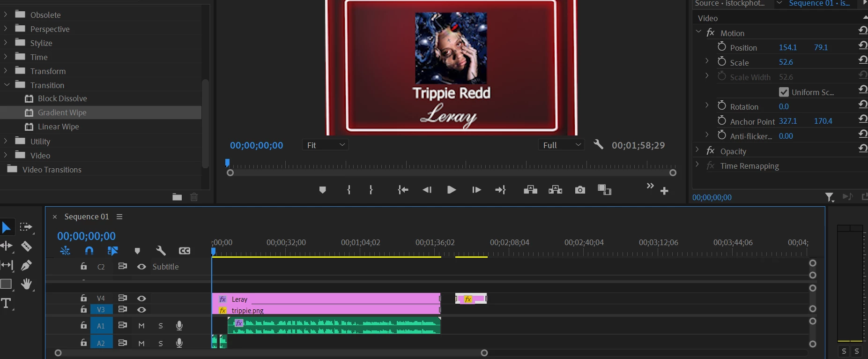
Task: Add marker in Program Monitor
Action: coord(322,190)
